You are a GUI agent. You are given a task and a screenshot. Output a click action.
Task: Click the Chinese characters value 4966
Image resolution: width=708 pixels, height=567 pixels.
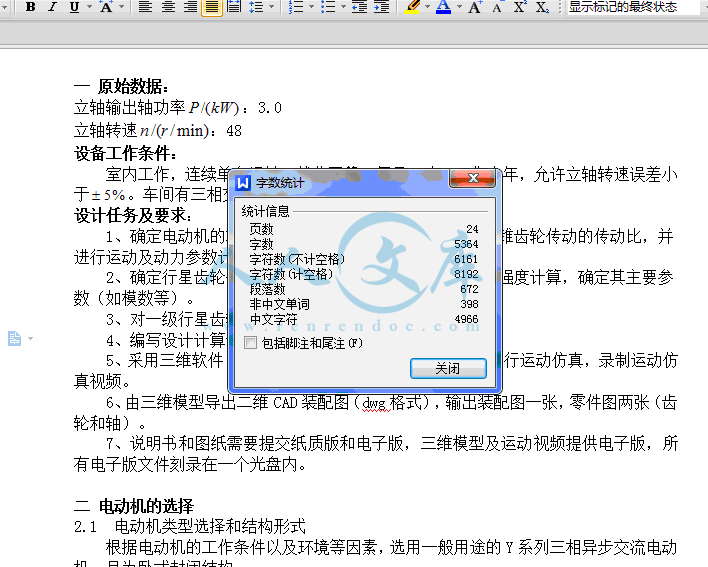pyautogui.click(x=466, y=319)
